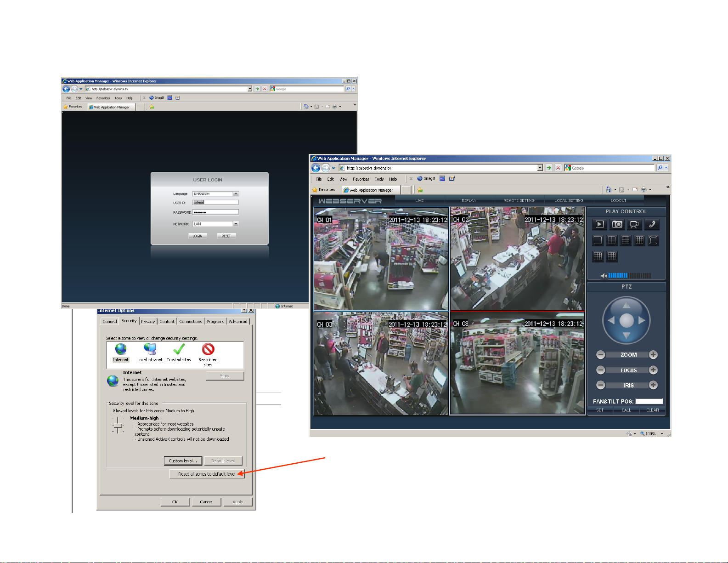This screenshot has width=728, height=563.
Task: Click the LOGIN button
Action: coord(198,236)
